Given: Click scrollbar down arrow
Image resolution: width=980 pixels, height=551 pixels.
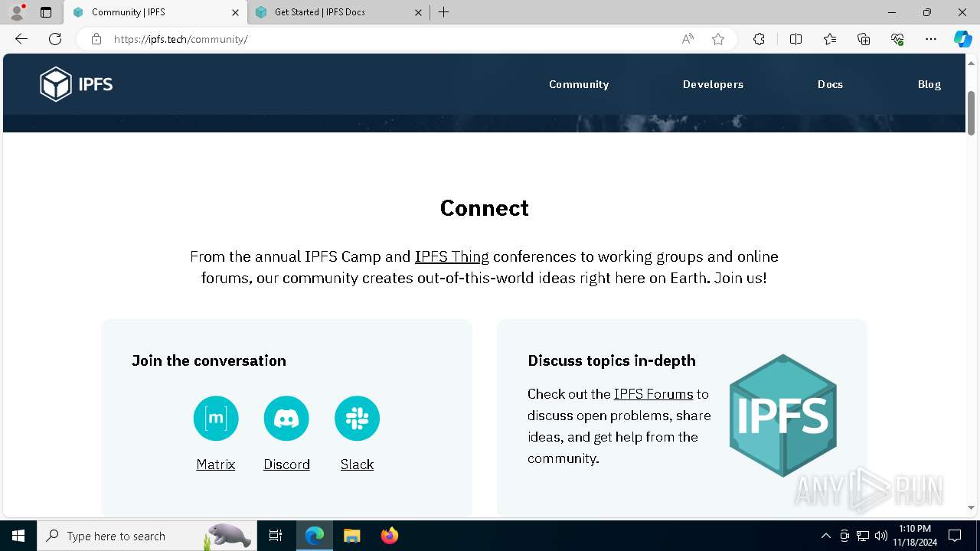Looking at the screenshot, I should 972,507.
